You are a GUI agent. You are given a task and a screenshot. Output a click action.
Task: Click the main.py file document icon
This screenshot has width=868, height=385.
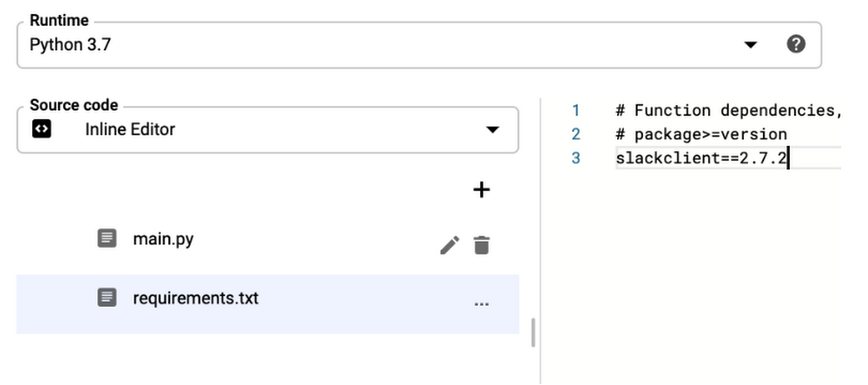tap(107, 239)
